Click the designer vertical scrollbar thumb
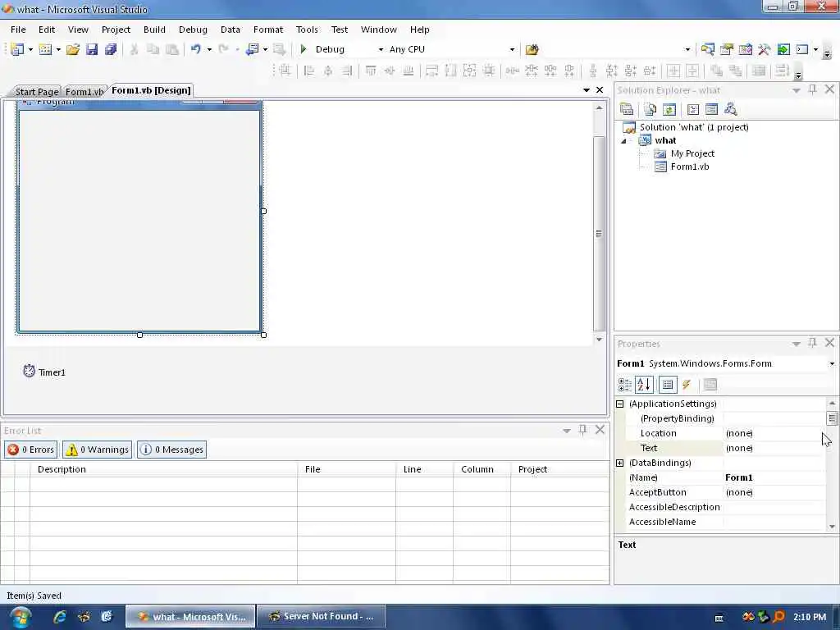 click(599, 234)
